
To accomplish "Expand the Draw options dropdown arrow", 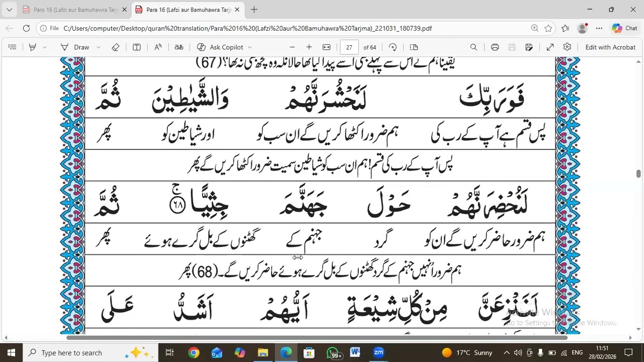I will pyautogui.click(x=98, y=47).
